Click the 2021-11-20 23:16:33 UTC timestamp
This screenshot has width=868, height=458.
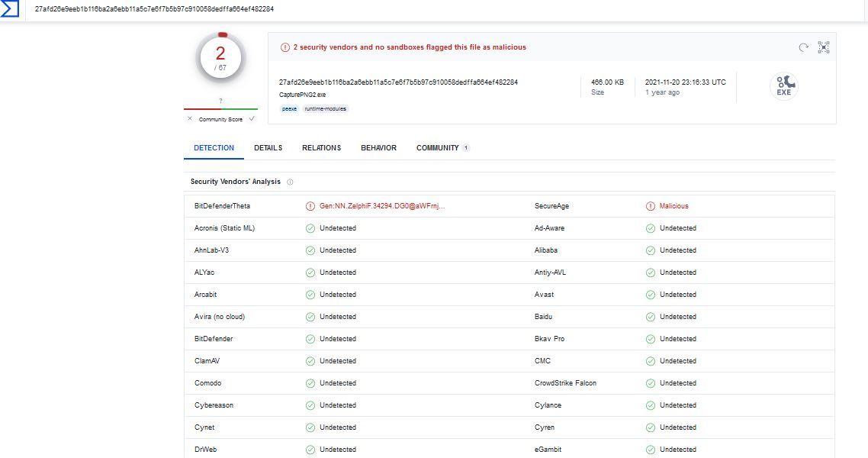[685, 82]
